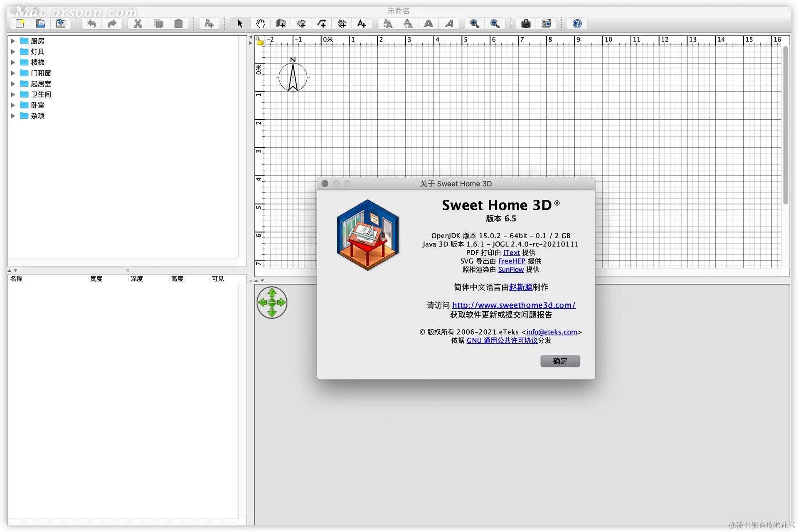Click the plan lock icon at ruler corner
798x532 pixels.
point(260,41)
